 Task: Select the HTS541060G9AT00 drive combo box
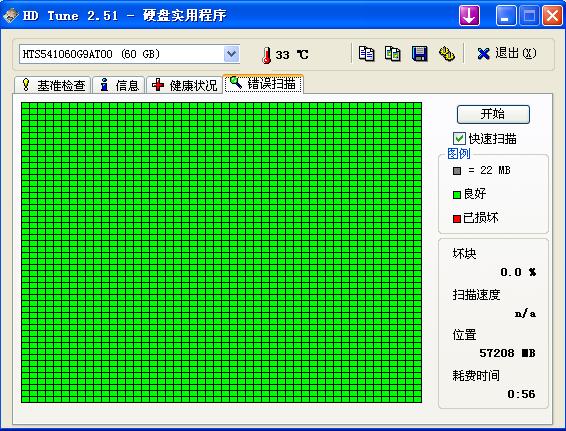129,54
